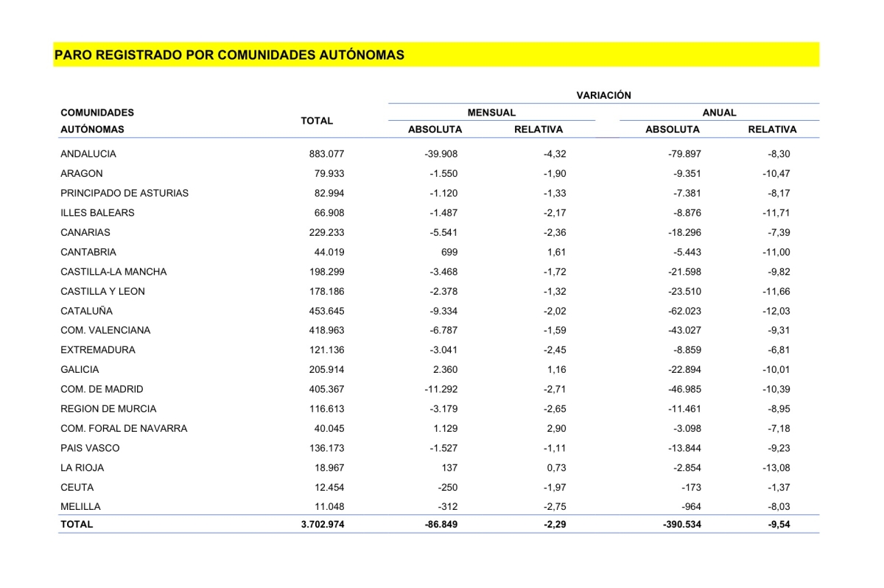884x588 pixels.
Task: Select the bold TOTAL label in bottom row
Action: click(x=77, y=525)
